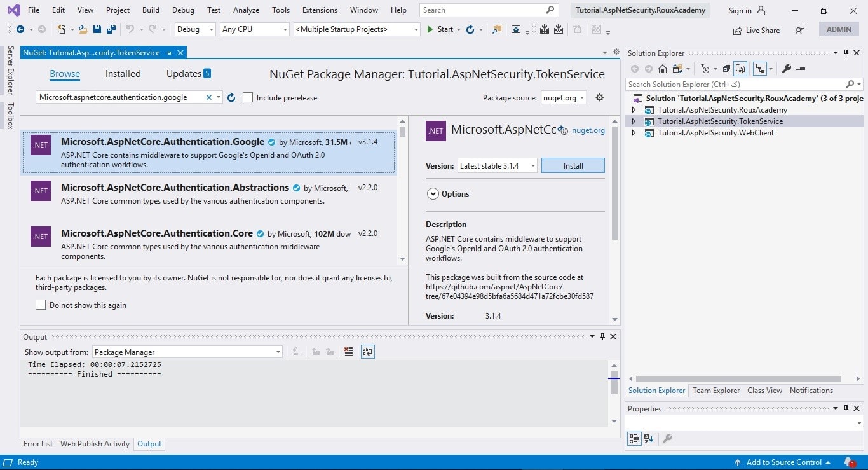
Task: Open the Debug menu
Action: coord(183,10)
